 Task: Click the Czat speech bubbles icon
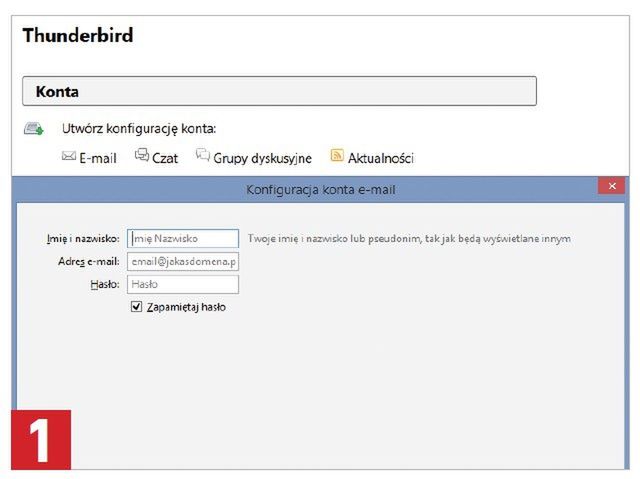(x=142, y=155)
